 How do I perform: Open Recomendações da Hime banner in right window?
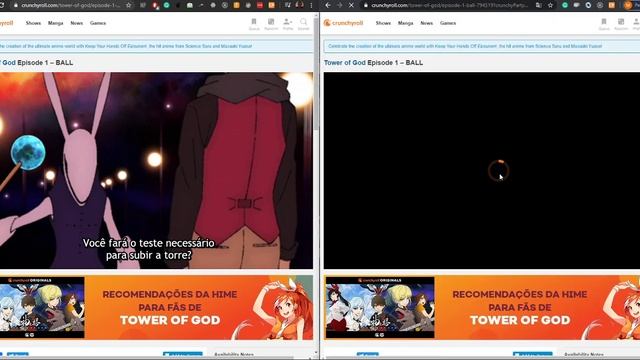(x=482, y=307)
